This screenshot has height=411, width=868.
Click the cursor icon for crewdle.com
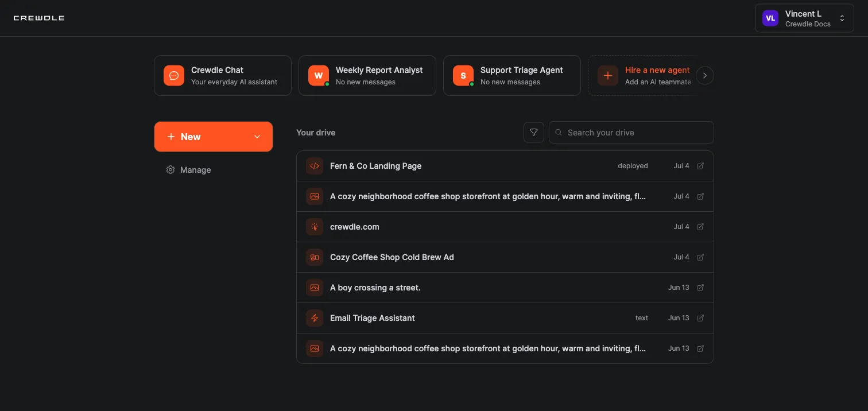(315, 227)
